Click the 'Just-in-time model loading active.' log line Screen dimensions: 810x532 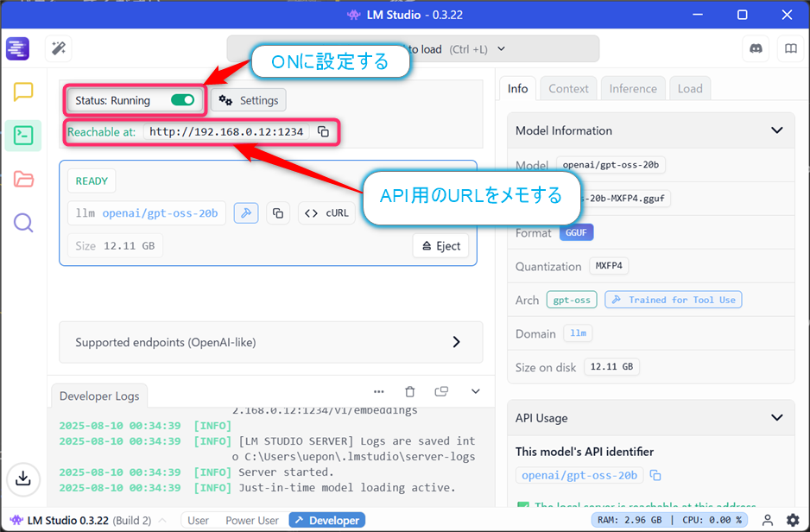click(347, 488)
